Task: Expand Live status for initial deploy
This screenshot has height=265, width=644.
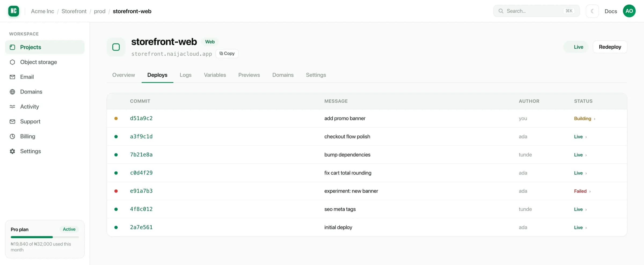Action: pyautogui.click(x=586, y=228)
